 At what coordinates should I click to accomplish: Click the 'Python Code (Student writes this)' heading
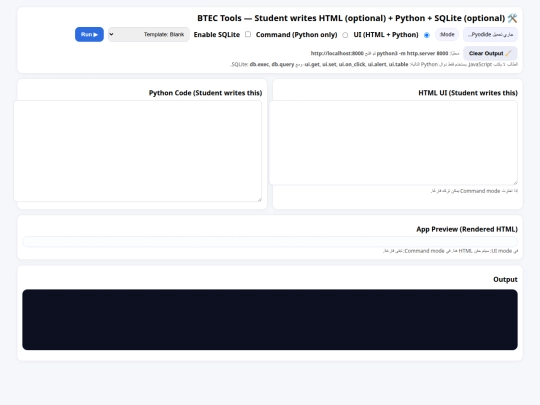[205, 93]
